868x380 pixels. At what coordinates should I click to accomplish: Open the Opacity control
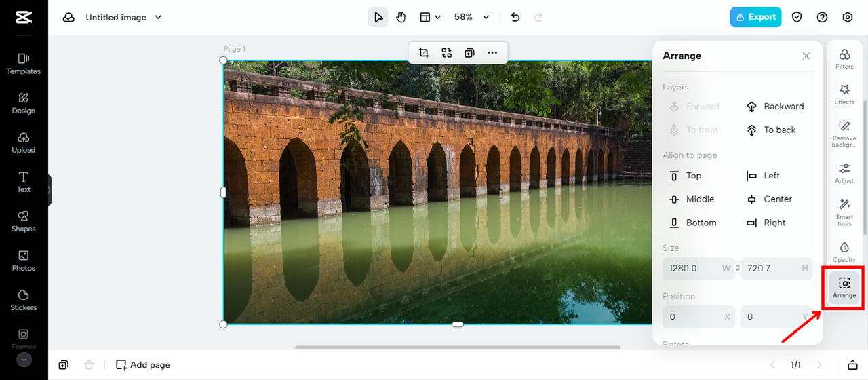point(844,252)
